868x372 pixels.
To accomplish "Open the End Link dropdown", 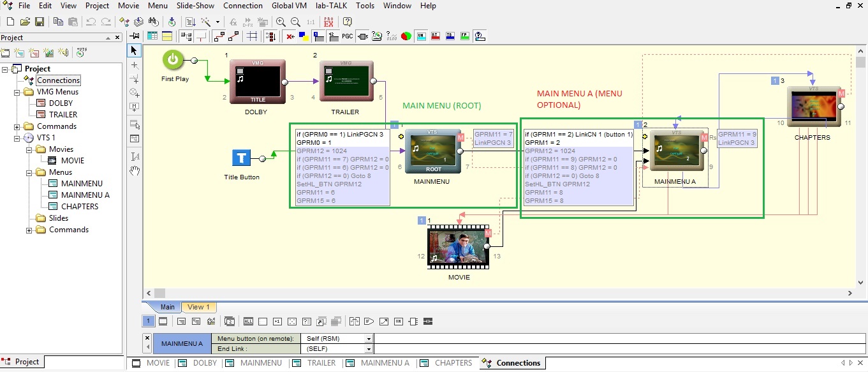I will (369, 349).
